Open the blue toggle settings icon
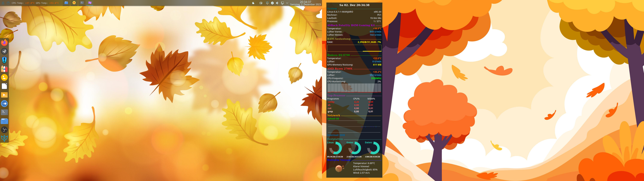644x181 pixels. tap(4, 104)
